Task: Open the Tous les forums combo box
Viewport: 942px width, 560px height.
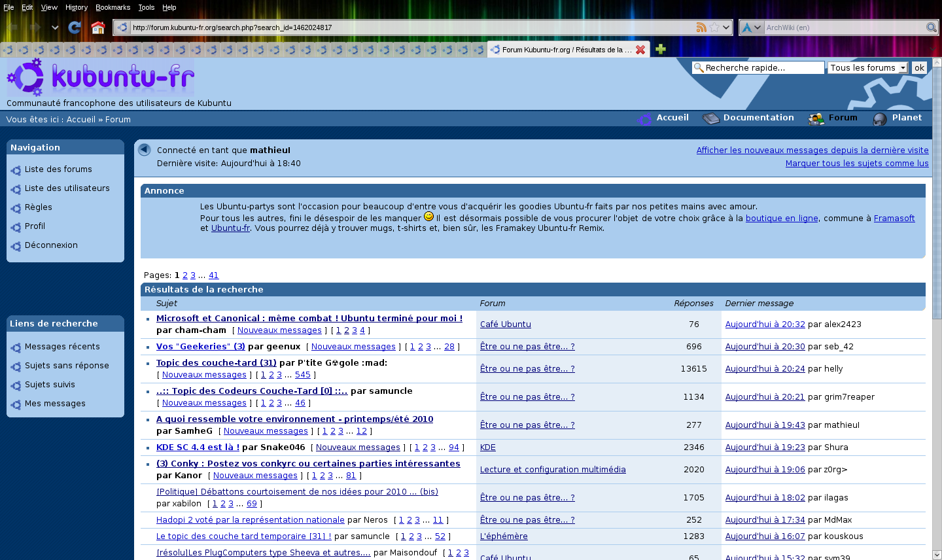Action: click(x=868, y=67)
